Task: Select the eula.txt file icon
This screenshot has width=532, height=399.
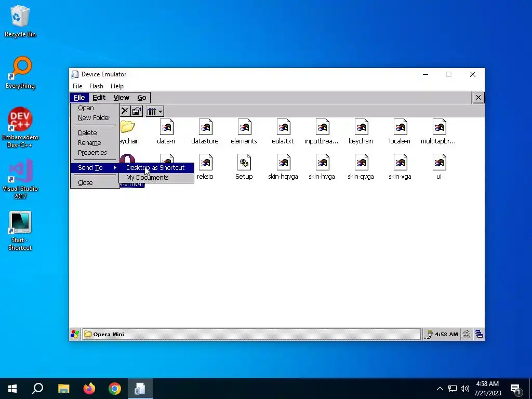Action: (x=283, y=127)
